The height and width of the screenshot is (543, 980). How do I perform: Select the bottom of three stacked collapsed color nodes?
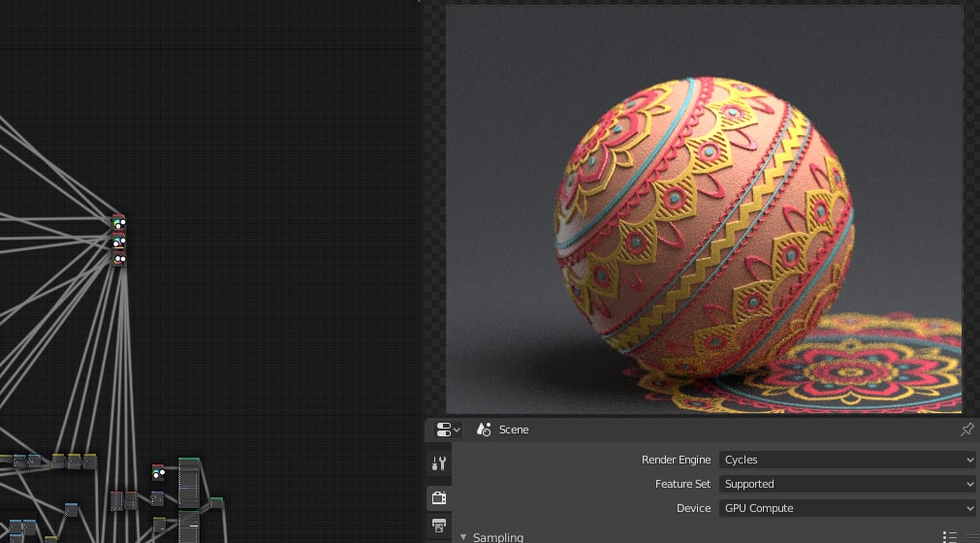tap(119, 258)
